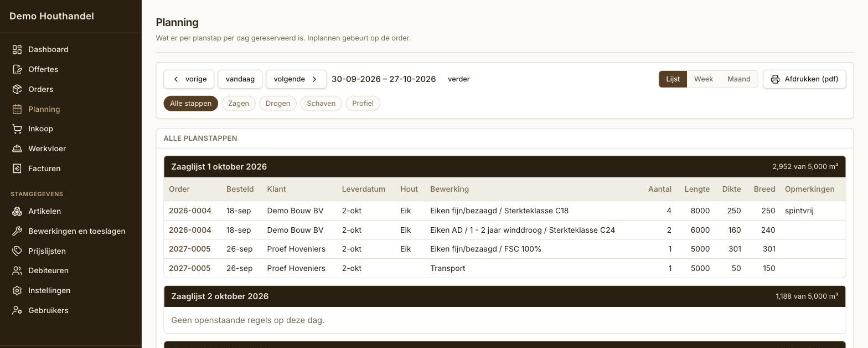
Task: Open Facturen in sidebar
Action: 44,168
